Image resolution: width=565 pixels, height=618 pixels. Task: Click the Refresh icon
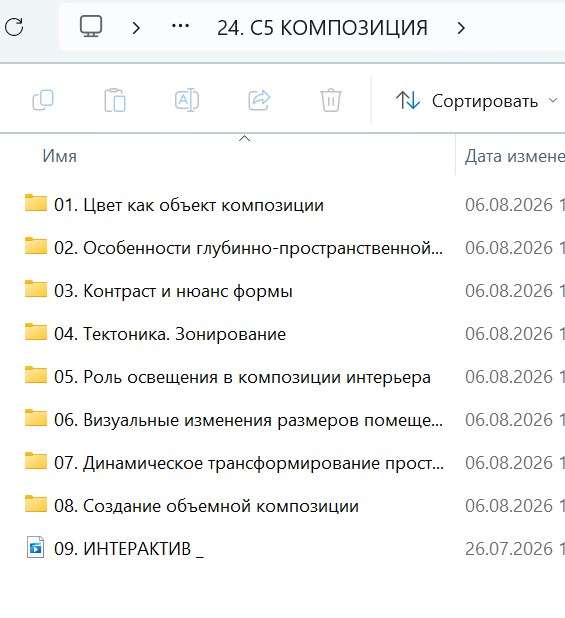pos(14,27)
